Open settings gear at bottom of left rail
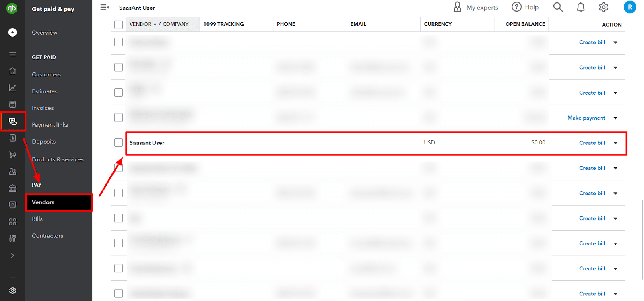Screen dimensions: 644x301 [x=12, y=291]
